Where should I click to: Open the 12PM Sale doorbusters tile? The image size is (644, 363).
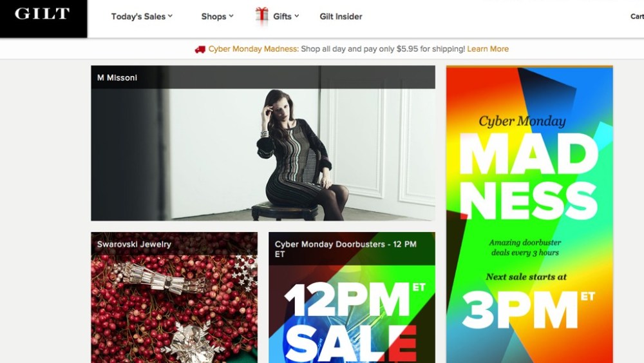(x=352, y=298)
